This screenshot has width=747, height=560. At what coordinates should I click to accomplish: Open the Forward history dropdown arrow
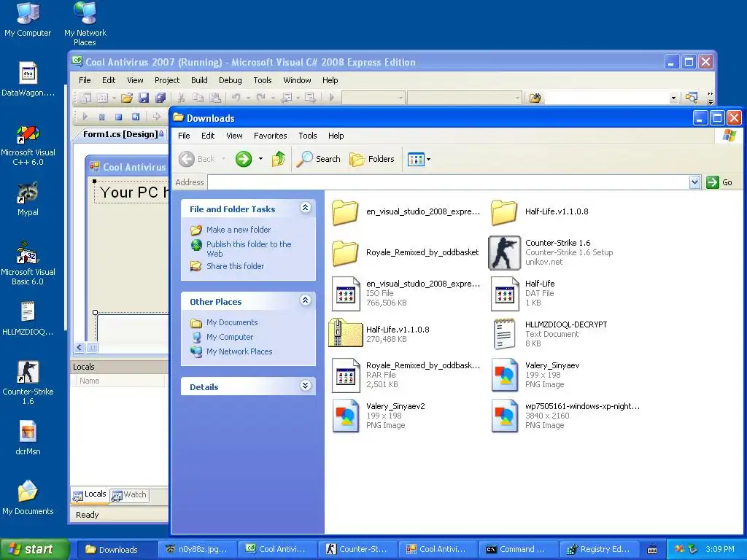tap(260, 158)
